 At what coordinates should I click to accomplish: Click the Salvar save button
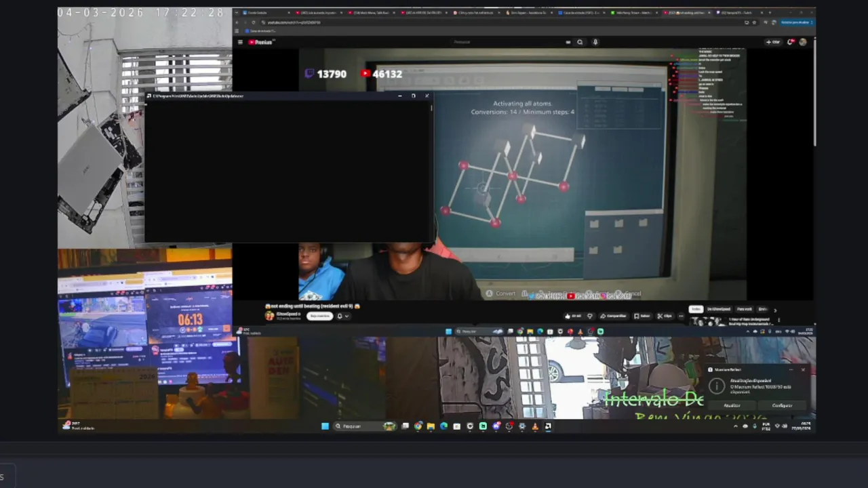click(642, 316)
